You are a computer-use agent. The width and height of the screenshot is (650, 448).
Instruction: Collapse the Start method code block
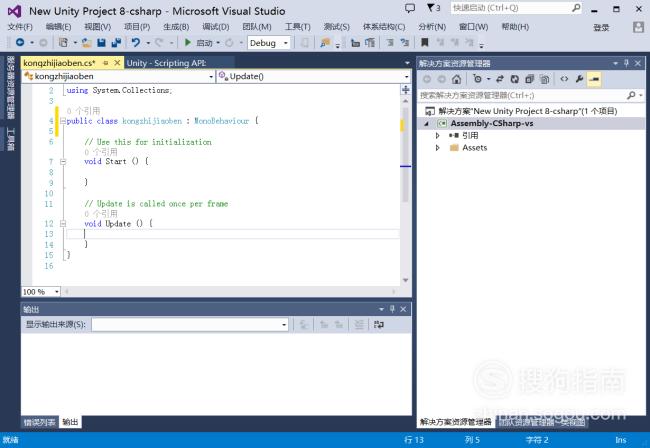[x=63, y=162]
